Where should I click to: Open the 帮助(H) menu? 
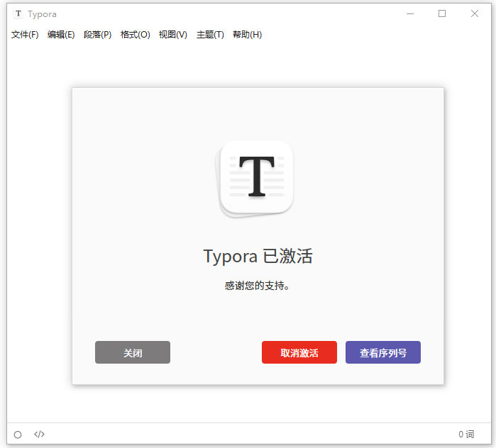247,35
